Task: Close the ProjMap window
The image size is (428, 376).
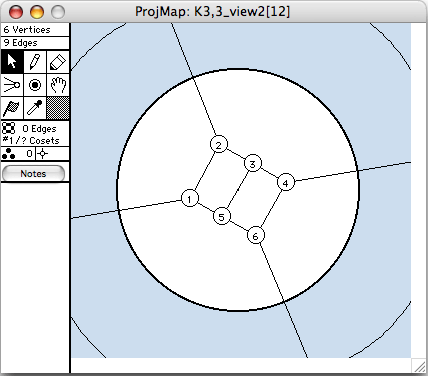Action: [16, 12]
